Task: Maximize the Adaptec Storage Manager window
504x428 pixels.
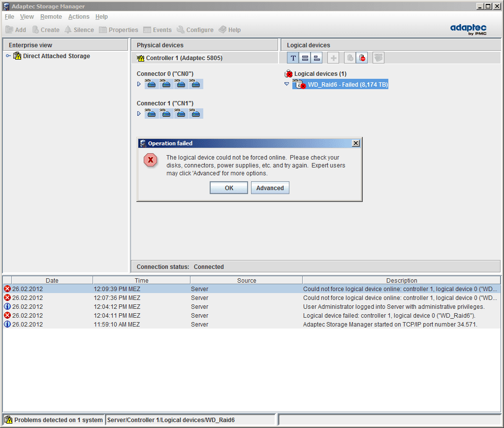Action: [x=488, y=6]
